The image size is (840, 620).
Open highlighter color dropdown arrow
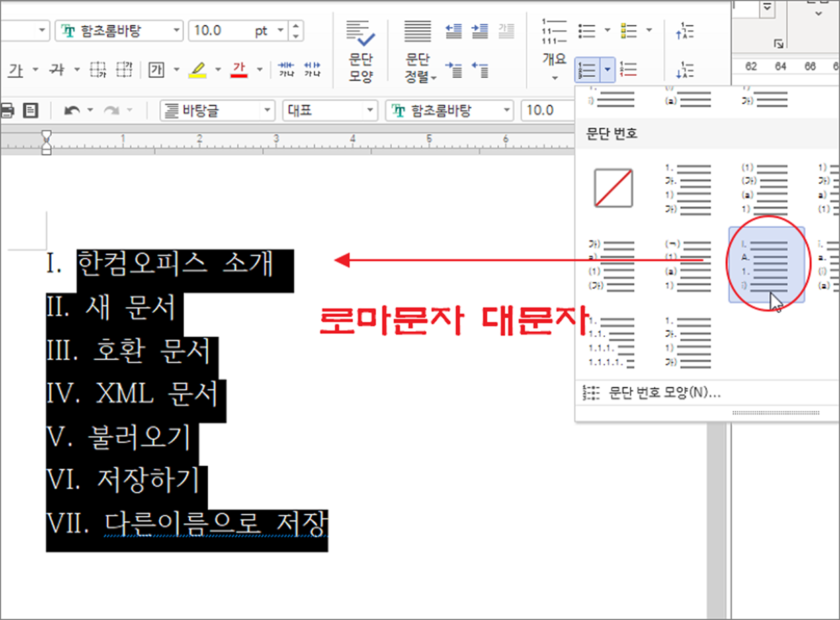point(218,69)
